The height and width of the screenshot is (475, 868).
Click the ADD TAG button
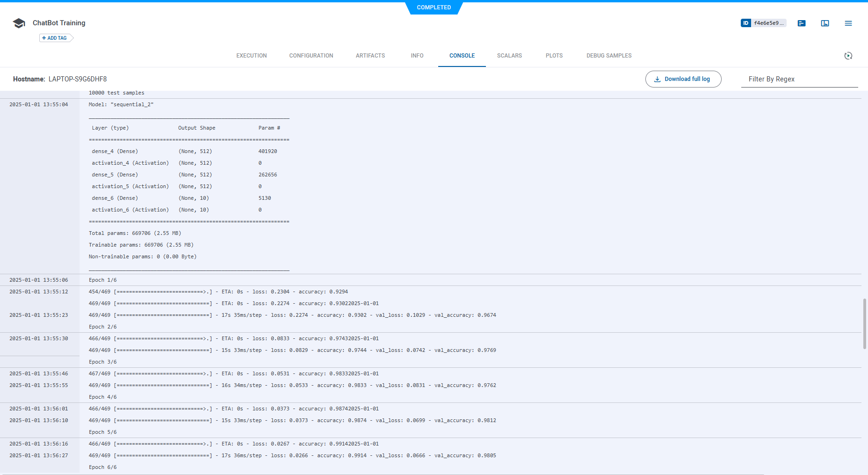coord(55,38)
